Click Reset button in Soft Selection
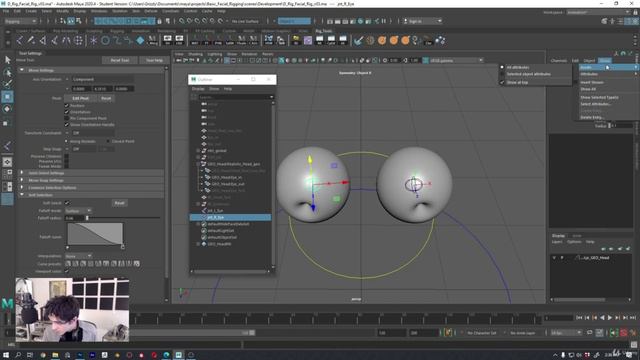The image size is (640, 360). (119, 203)
